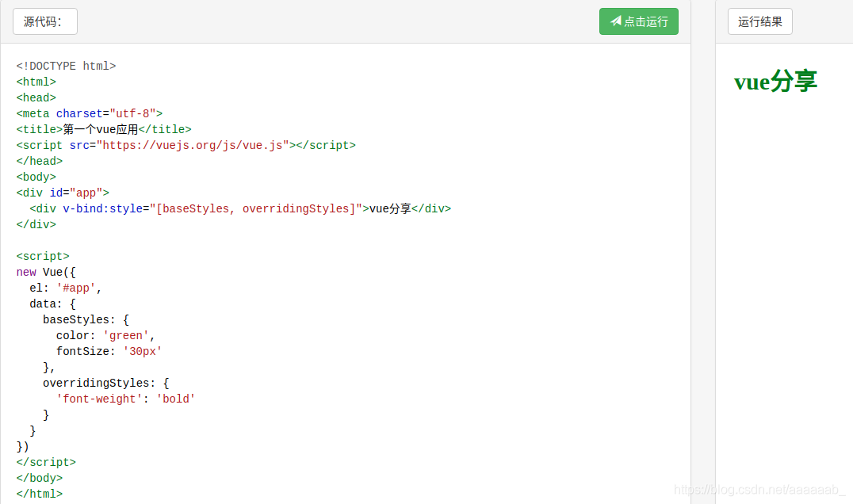Click the div id="app" line
Image resolution: width=853 pixels, height=504 pixels.
[x=63, y=193]
